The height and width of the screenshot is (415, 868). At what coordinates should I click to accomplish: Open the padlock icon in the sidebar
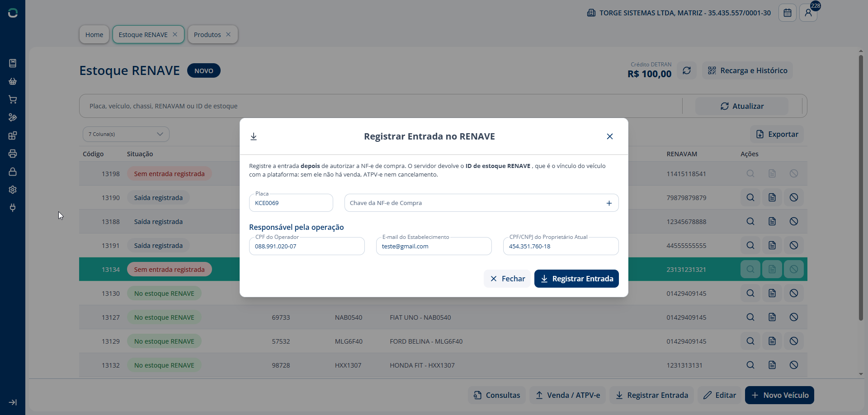[13, 172]
